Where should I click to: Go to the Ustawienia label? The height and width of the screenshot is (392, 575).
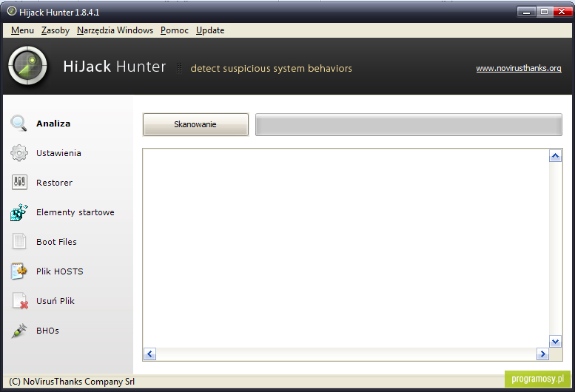pyautogui.click(x=58, y=153)
